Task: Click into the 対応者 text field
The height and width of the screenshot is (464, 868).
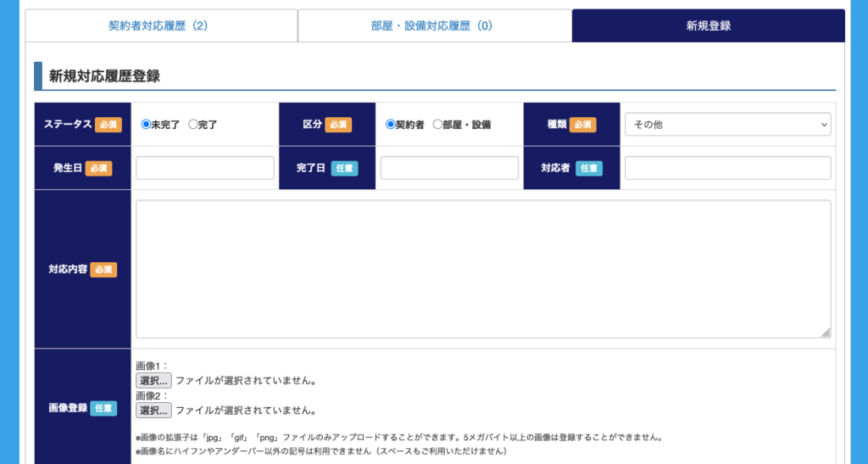Action: pos(727,168)
